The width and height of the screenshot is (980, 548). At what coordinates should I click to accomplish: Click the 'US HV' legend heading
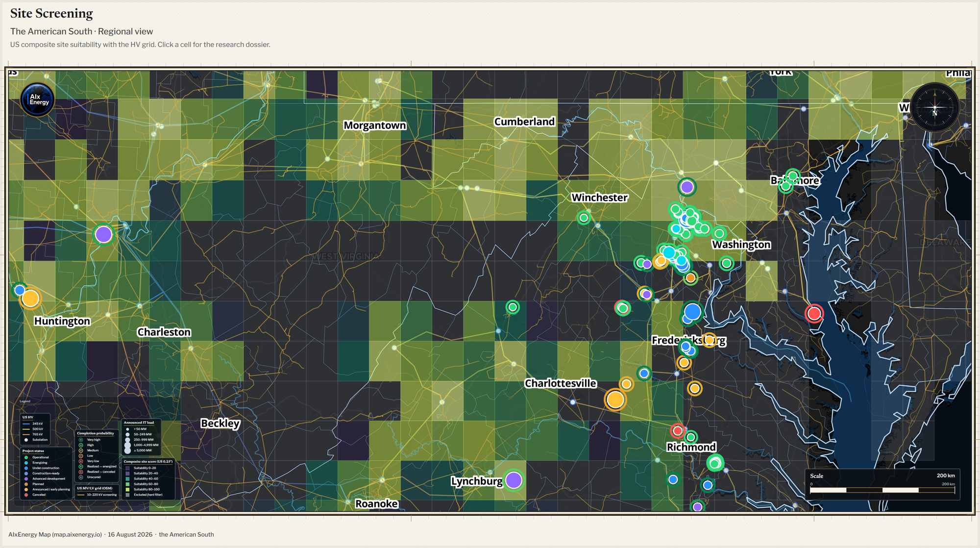pos(28,417)
